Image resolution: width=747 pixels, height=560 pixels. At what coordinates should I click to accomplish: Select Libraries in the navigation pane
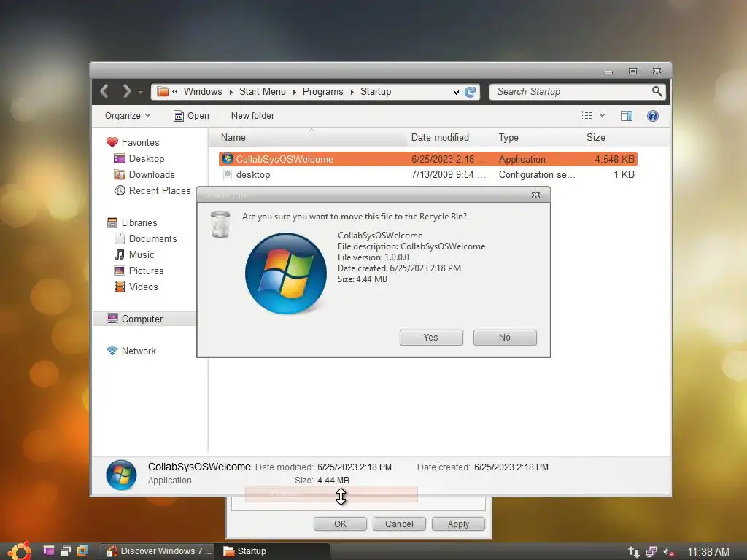point(132,222)
